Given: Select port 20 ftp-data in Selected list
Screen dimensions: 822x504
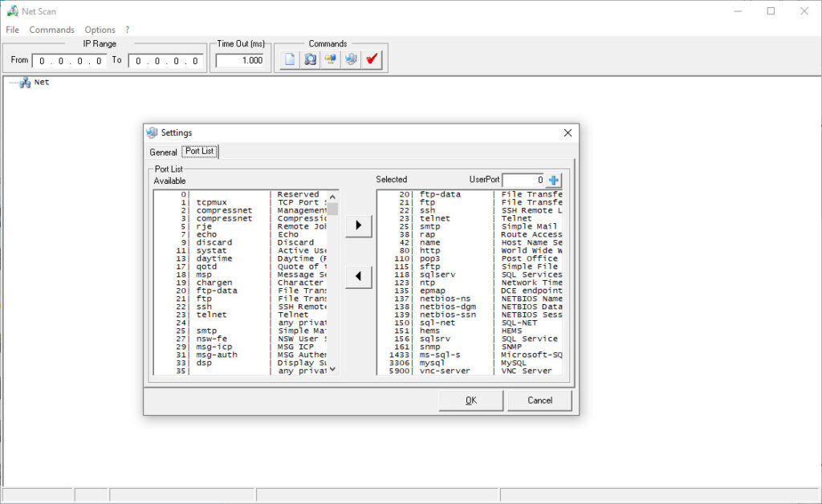Looking at the screenshot, I should [x=470, y=194].
